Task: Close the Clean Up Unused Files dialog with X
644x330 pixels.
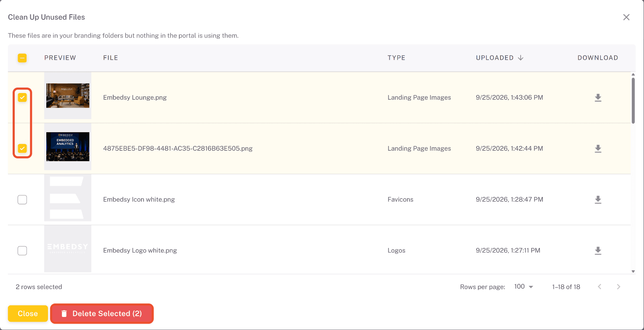Action: point(626,17)
